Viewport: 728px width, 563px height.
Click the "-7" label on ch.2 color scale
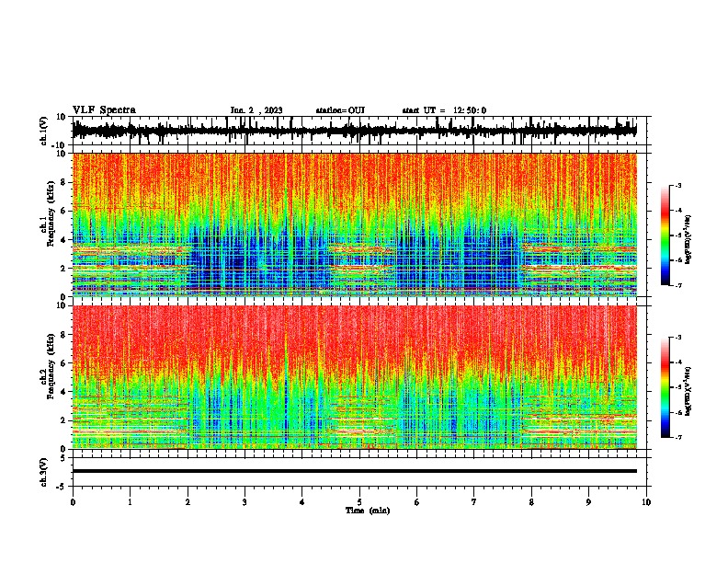(677, 437)
